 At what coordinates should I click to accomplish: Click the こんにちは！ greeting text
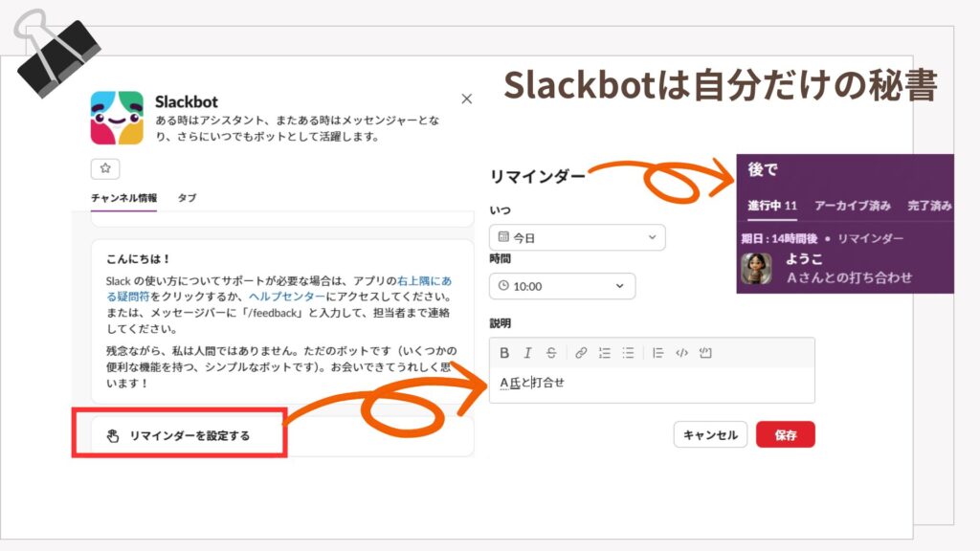pyautogui.click(x=138, y=258)
